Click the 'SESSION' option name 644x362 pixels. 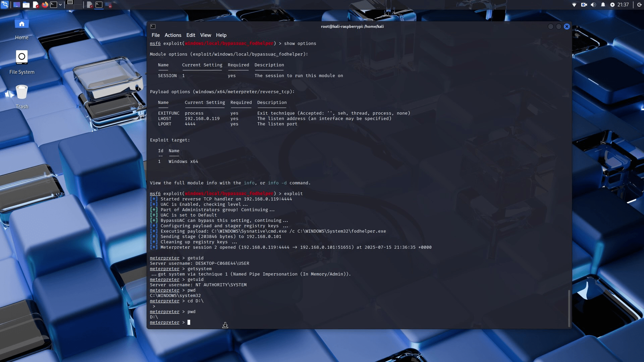click(167, 76)
